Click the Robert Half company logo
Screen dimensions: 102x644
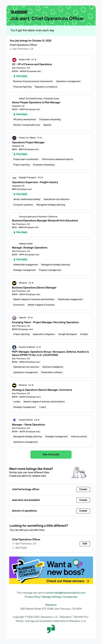point(14,60)
